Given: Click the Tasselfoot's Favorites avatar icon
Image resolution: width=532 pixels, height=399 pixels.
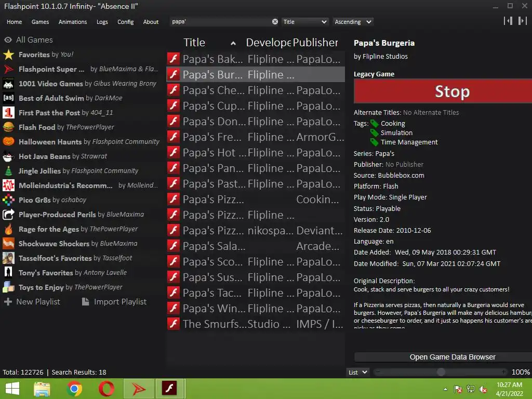Looking at the screenshot, I should [8, 258].
